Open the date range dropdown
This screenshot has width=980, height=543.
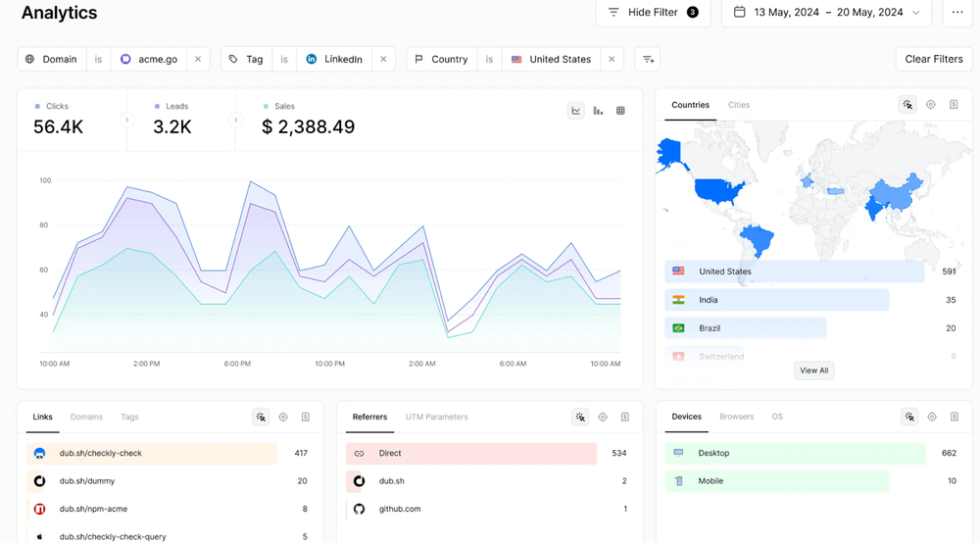828,13
